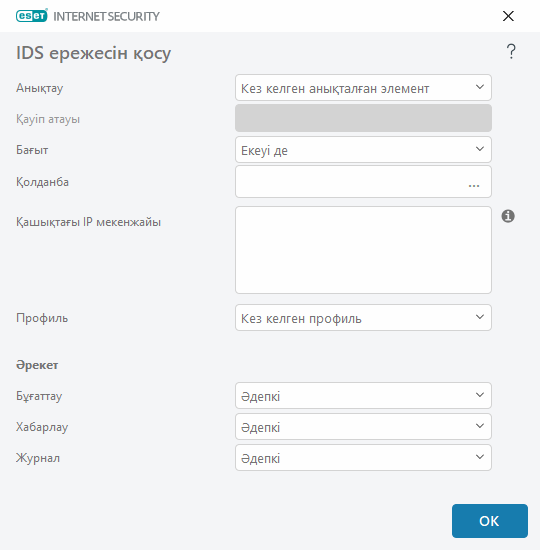Browse application with the three-dots button
Viewport: 540px width, 550px height.
474,185
